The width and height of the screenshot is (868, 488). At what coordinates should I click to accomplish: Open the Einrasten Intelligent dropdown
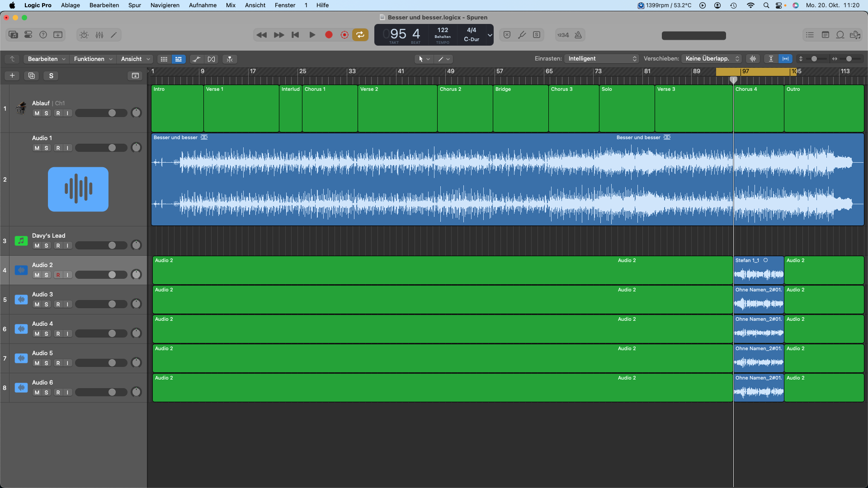point(601,59)
